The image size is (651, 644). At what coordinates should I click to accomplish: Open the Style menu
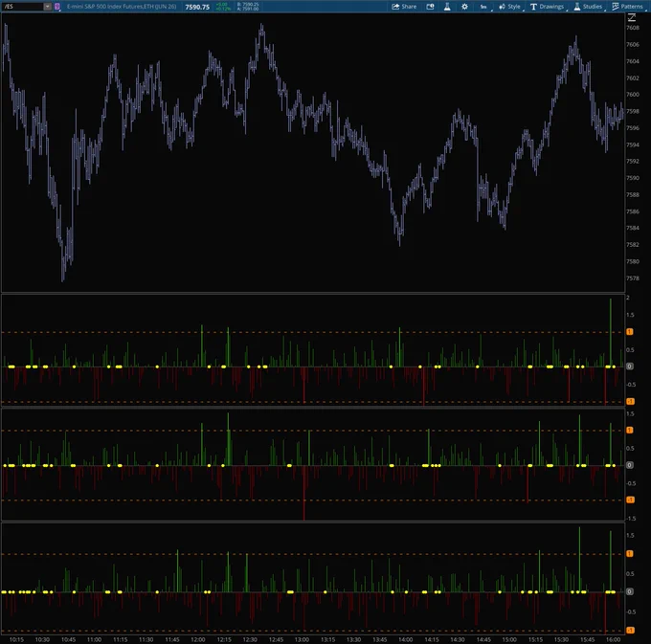pos(510,7)
